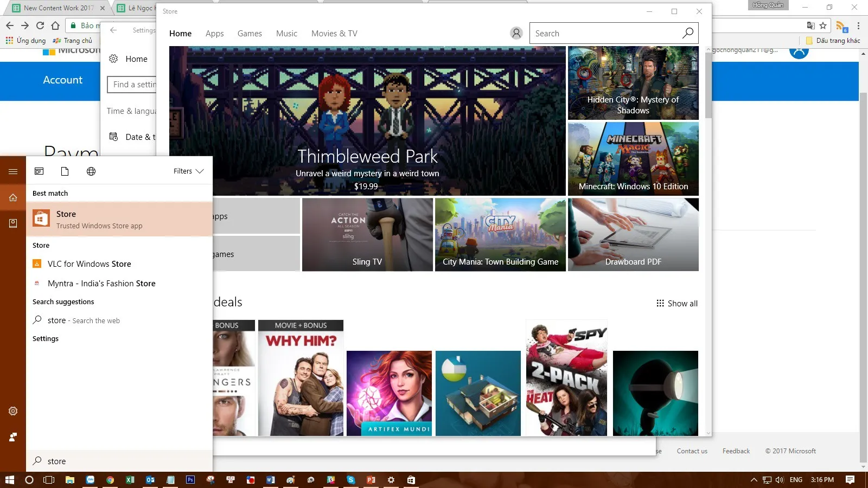Bookmark this page with the star icon
Viewport: 868px width, 488px height.
point(823,25)
